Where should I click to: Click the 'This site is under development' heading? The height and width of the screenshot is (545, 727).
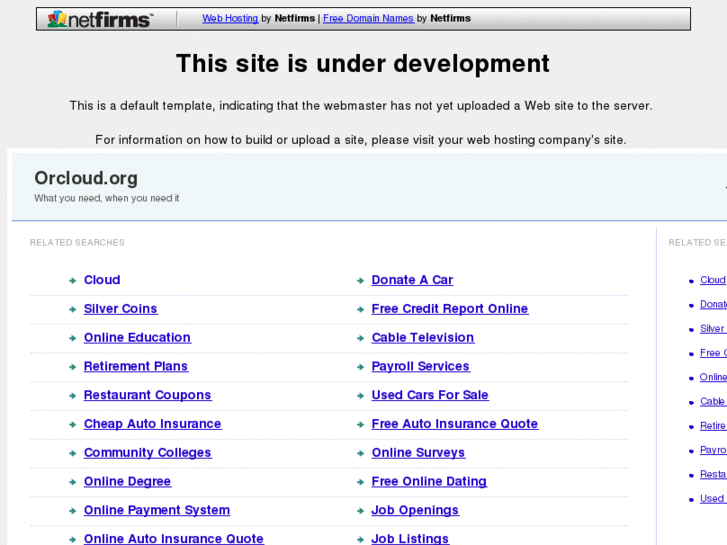pyautogui.click(x=363, y=64)
